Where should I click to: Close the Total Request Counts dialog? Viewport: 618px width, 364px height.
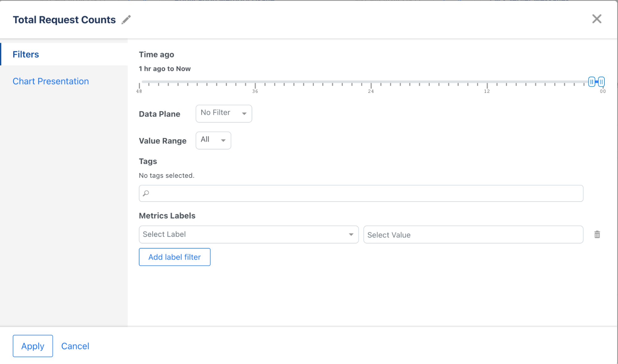pos(597,19)
